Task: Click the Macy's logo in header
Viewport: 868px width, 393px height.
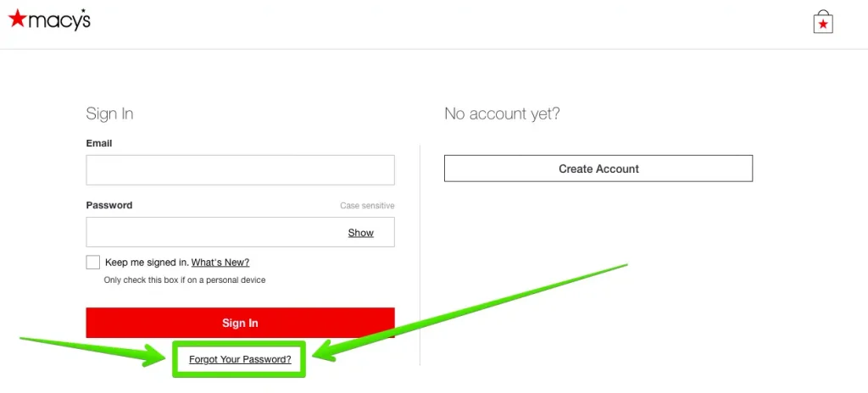Action: [49, 20]
